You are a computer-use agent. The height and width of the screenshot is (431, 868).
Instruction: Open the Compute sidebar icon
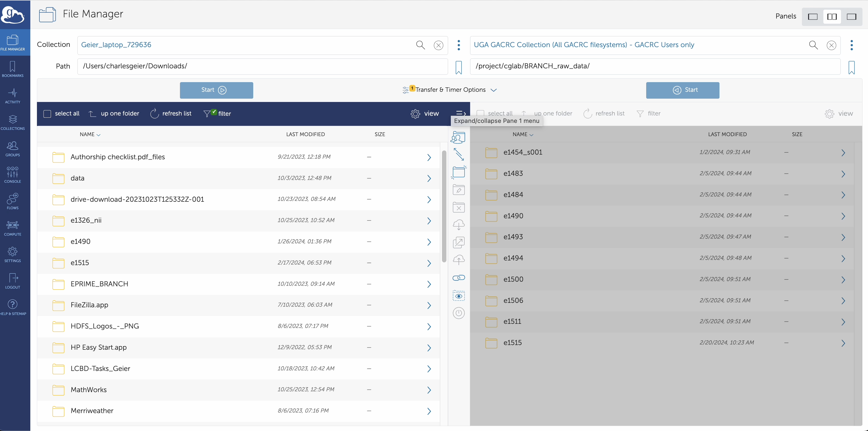[13, 228]
